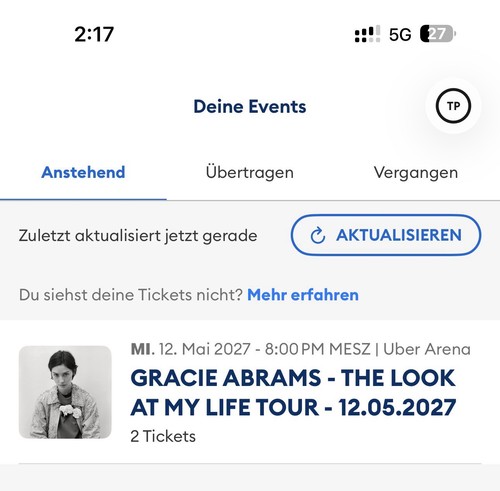Click the refresh arrow icon in Aktualisieren
The width and height of the screenshot is (500, 491).
[x=317, y=236]
